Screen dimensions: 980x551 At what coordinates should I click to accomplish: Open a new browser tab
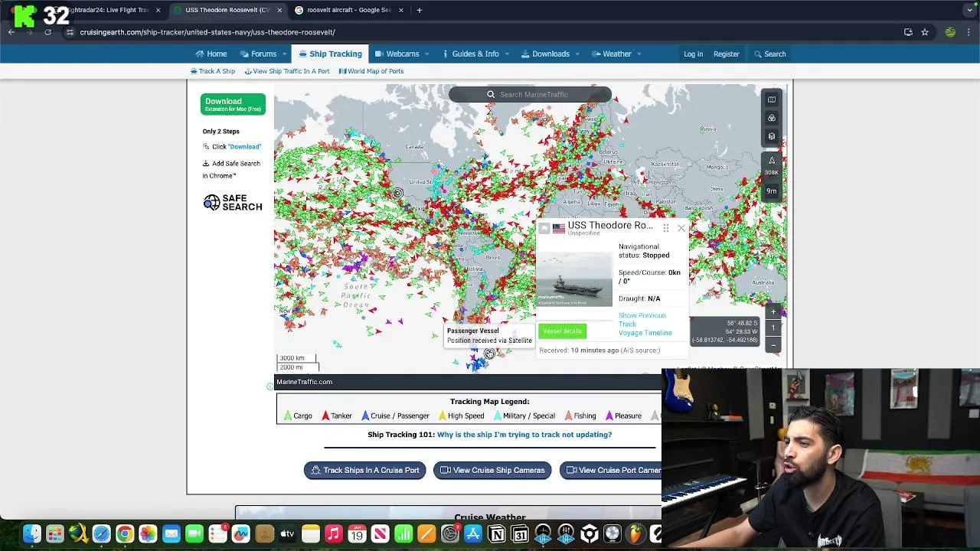[419, 10]
